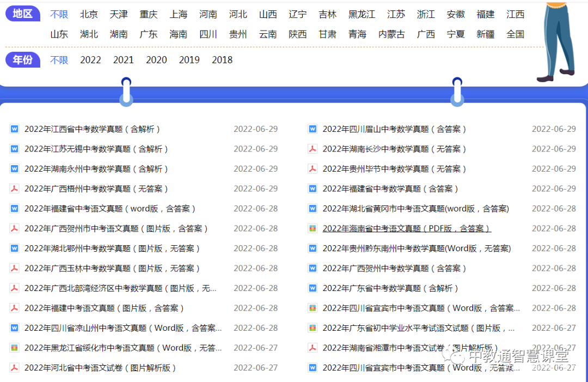Click date 2022-06-29 of 江苏无锡数学真题 row
Image resolution: width=588 pixels, height=382 pixels.
pos(256,149)
